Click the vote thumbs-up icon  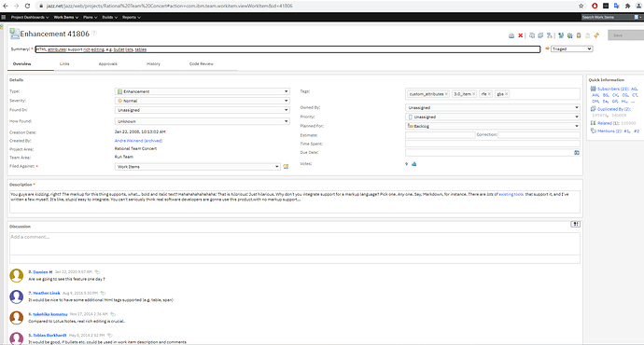point(414,164)
